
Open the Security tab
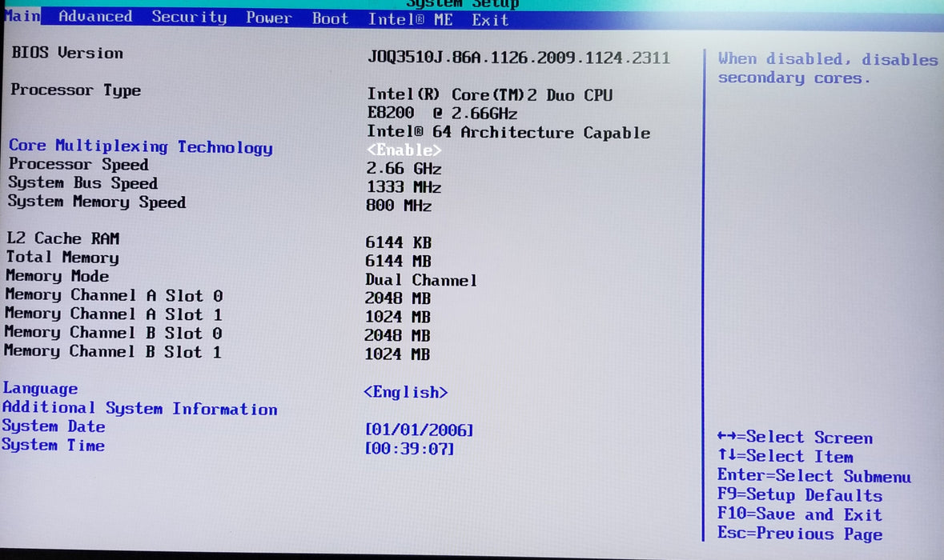[x=189, y=17]
